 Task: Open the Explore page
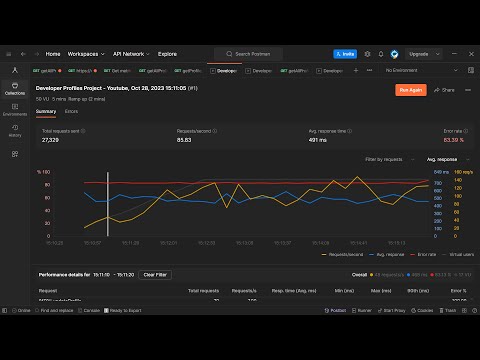(167, 54)
